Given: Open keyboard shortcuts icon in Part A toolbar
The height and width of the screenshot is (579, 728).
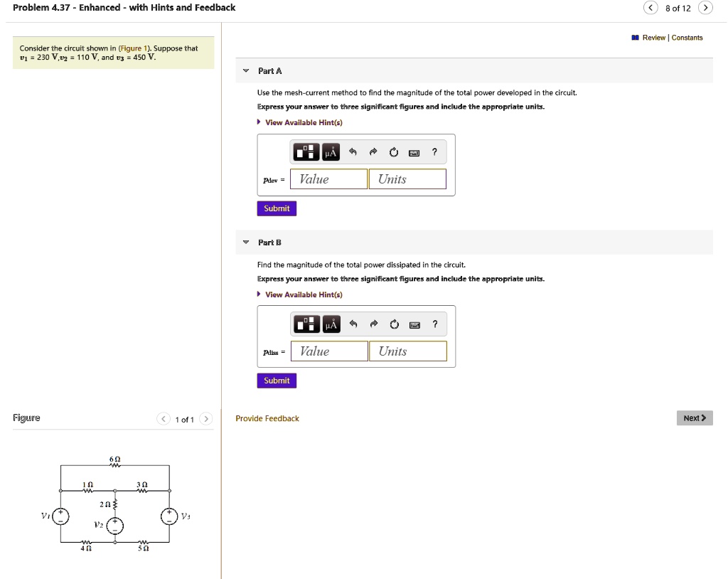Looking at the screenshot, I should (x=414, y=152).
